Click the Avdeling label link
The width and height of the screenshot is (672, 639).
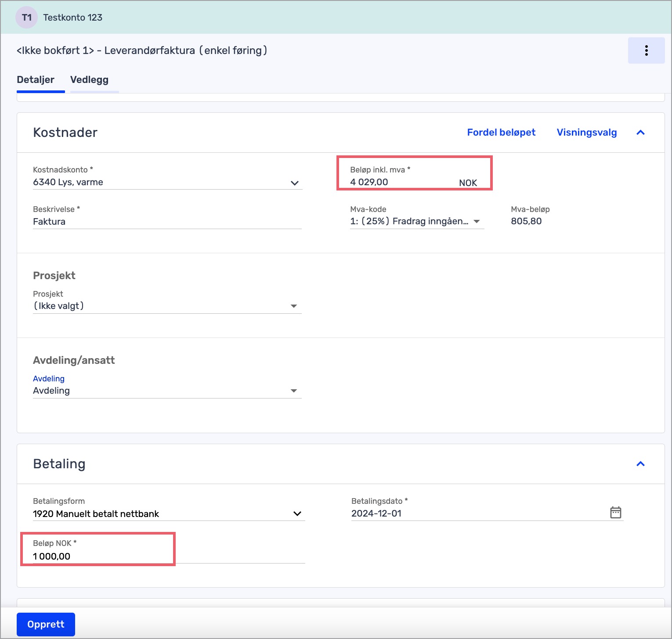(x=49, y=378)
